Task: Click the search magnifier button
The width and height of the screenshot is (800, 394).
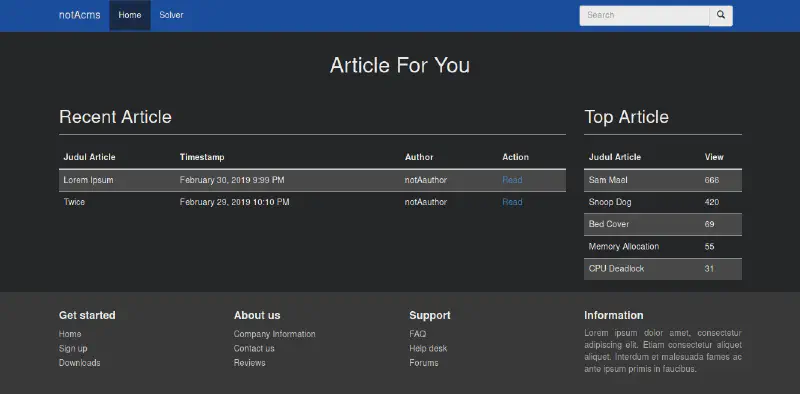Action: tap(720, 15)
